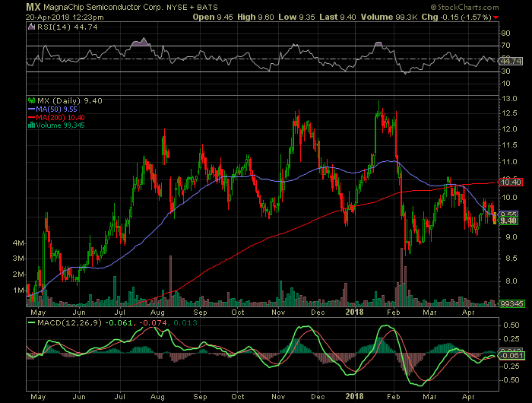532x403 pixels.
Task: Click the RSI 70 axis label
Action: 506,45
